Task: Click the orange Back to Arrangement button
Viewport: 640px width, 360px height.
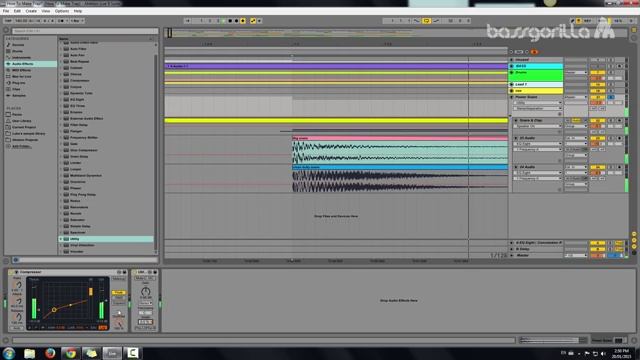Action: [x=534, y=52]
